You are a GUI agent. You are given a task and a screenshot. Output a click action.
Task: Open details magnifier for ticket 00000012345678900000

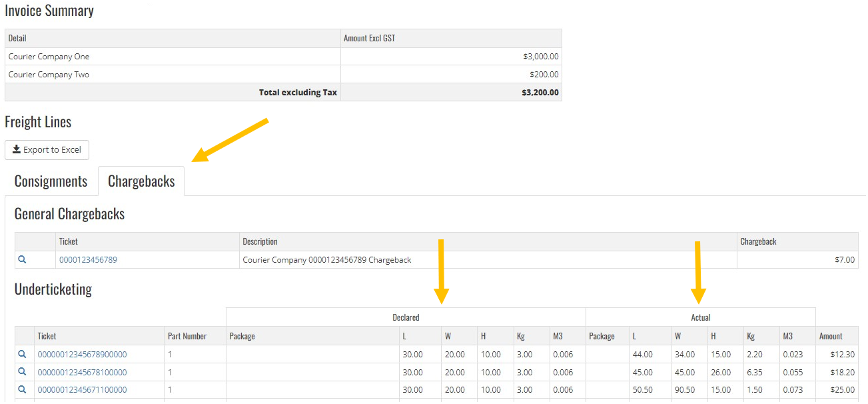pos(23,354)
